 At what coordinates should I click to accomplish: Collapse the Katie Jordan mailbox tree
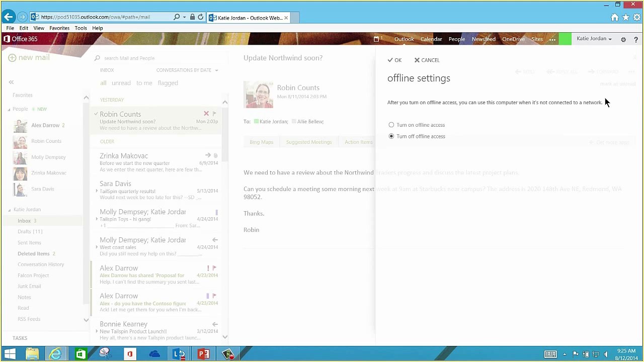tap(9, 210)
